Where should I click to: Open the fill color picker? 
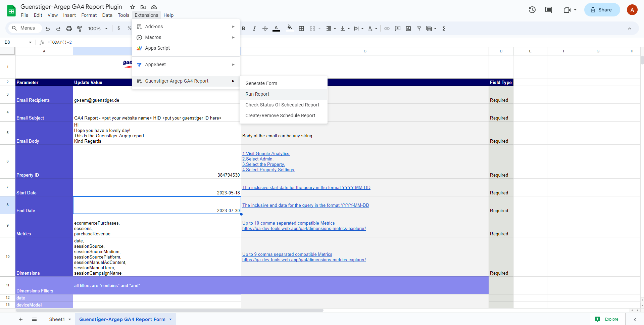(290, 28)
